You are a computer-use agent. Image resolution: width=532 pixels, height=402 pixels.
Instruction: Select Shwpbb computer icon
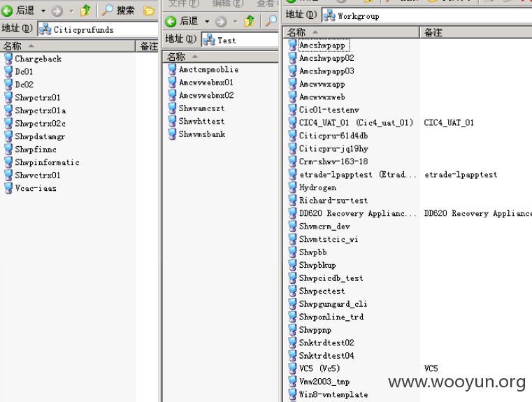tap(292, 252)
